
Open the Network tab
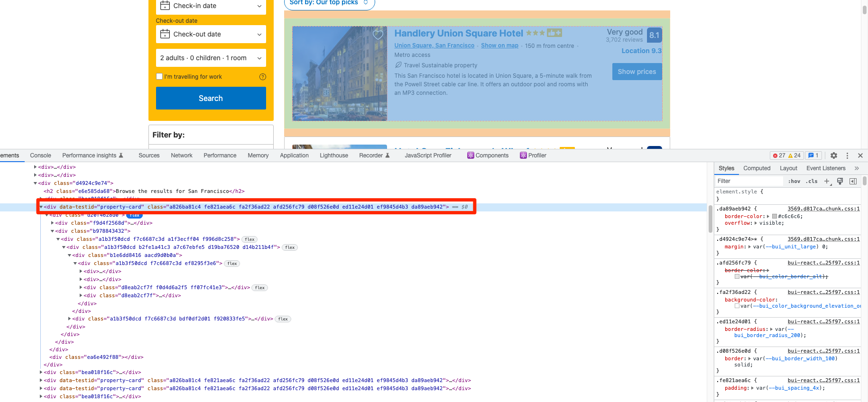(182, 155)
